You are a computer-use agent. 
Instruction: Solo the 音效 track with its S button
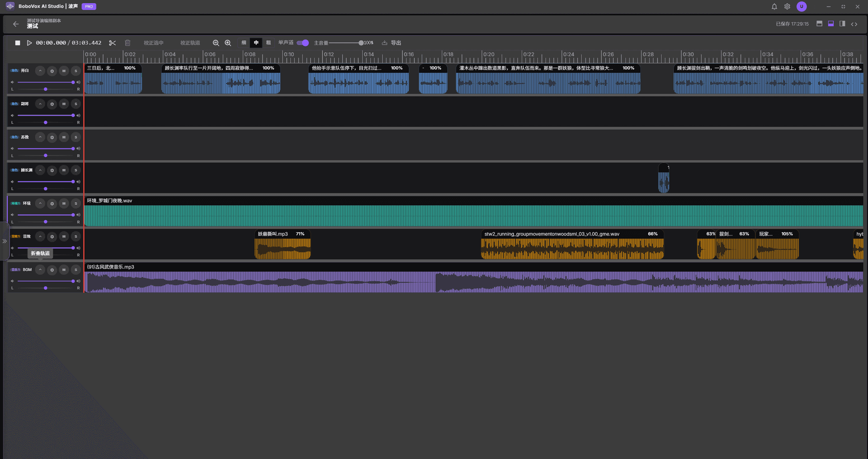[75, 237]
